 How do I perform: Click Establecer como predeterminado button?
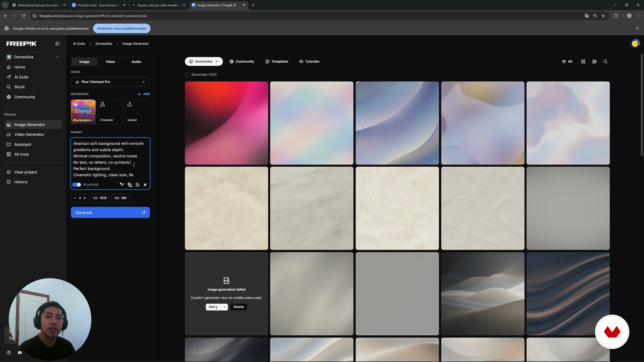pos(122,28)
